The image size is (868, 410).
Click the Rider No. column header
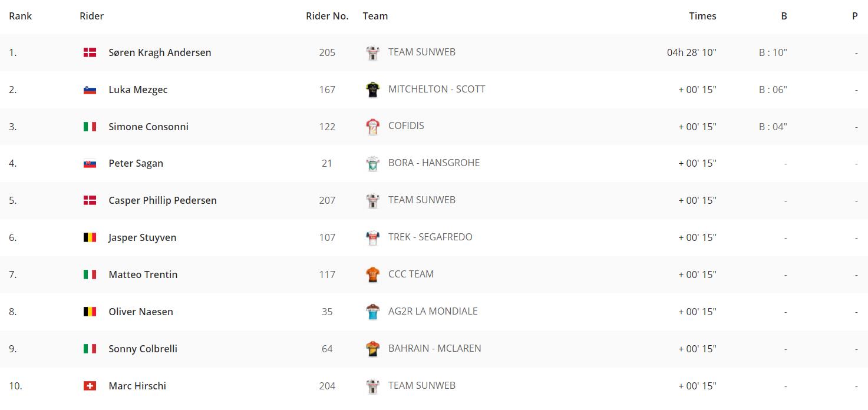(x=327, y=16)
